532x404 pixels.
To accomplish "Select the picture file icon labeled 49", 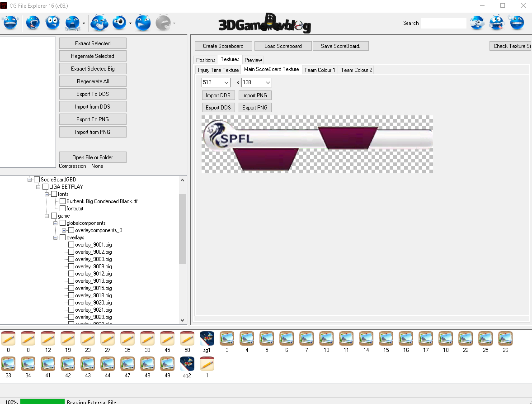I will 167,364.
